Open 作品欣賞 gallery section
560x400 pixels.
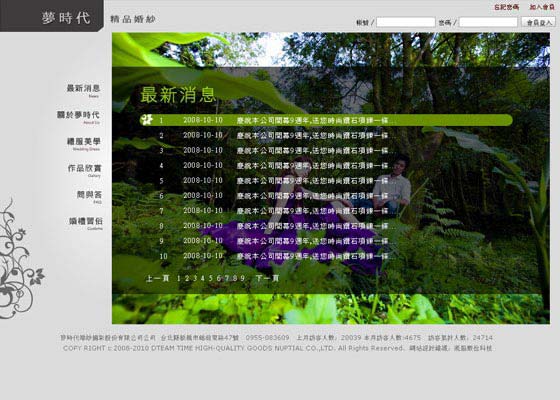click(x=84, y=168)
